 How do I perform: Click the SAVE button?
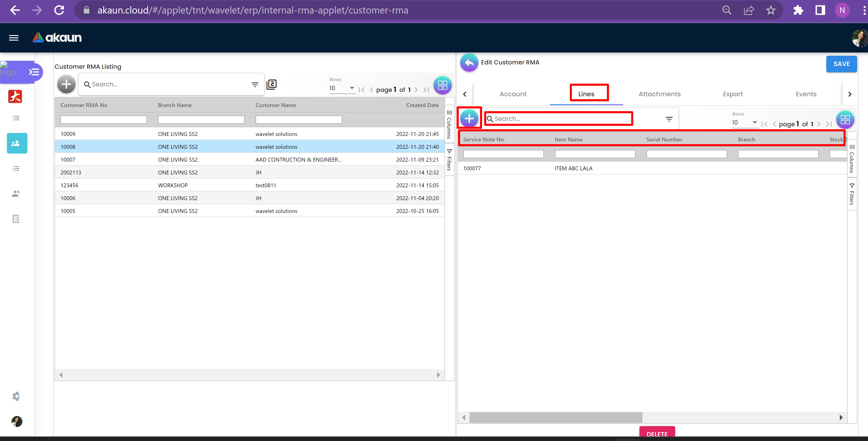pyautogui.click(x=841, y=64)
